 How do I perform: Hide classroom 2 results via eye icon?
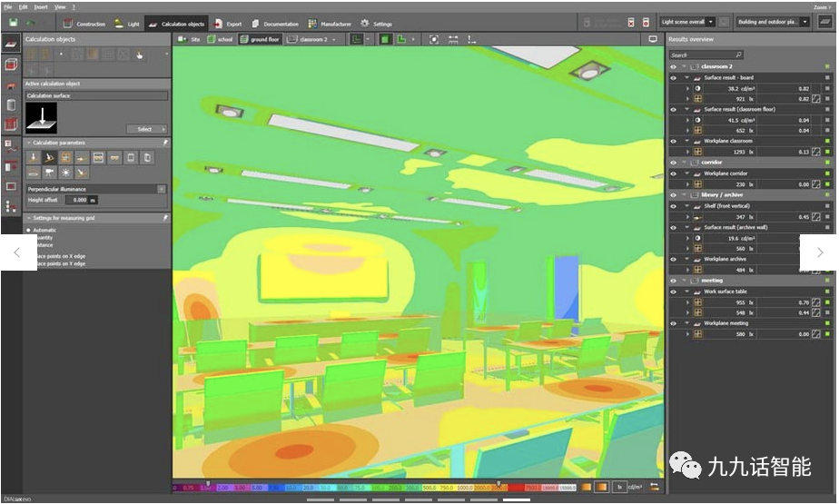(x=673, y=67)
